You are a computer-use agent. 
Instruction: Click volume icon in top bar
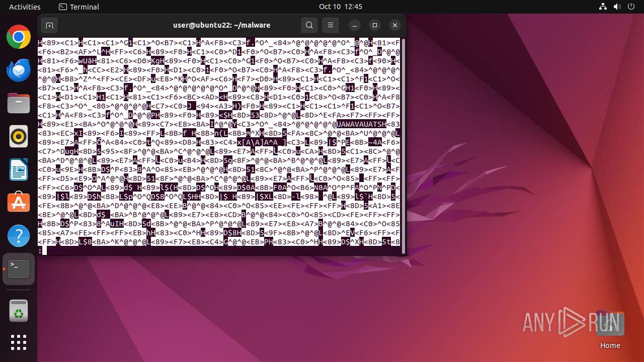(x=617, y=7)
